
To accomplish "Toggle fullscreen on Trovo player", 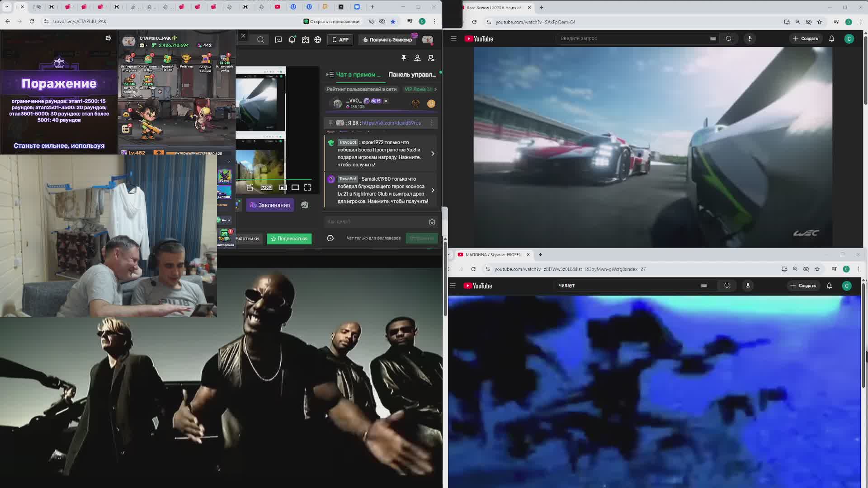I will coord(307,188).
